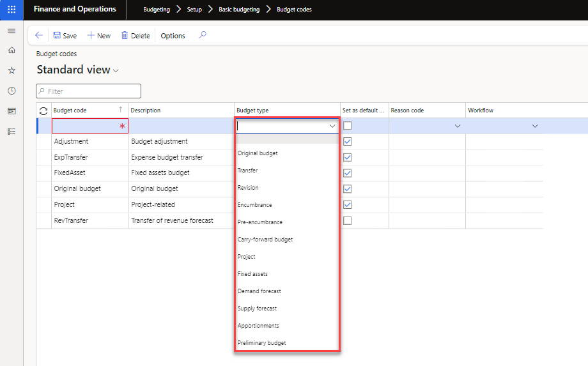Expand the hamburger navigation menu
588x366 pixels.
(12, 31)
